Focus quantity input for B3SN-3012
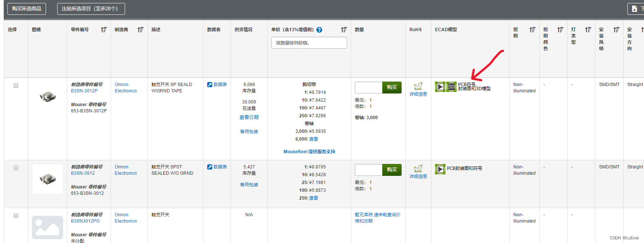 pyautogui.click(x=369, y=170)
